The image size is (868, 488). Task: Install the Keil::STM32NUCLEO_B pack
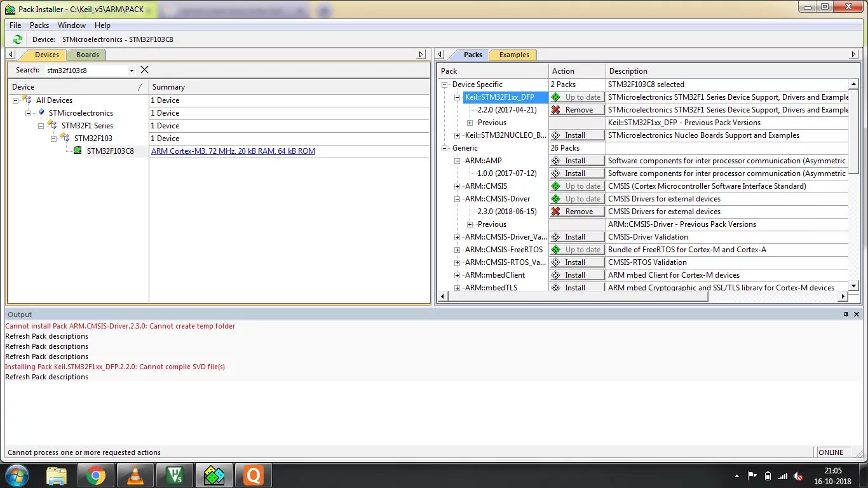pos(577,135)
